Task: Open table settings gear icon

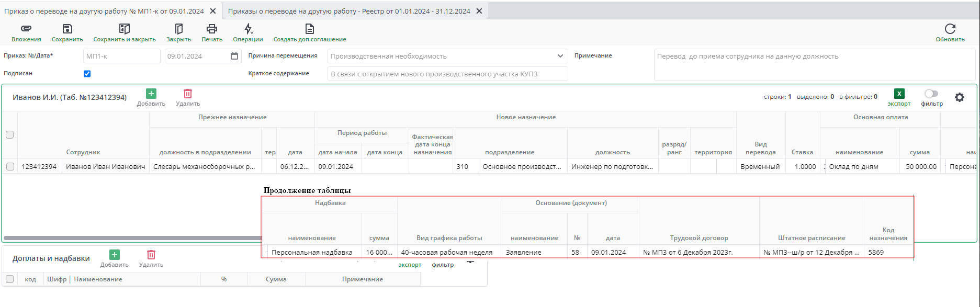Action: coord(959,97)
